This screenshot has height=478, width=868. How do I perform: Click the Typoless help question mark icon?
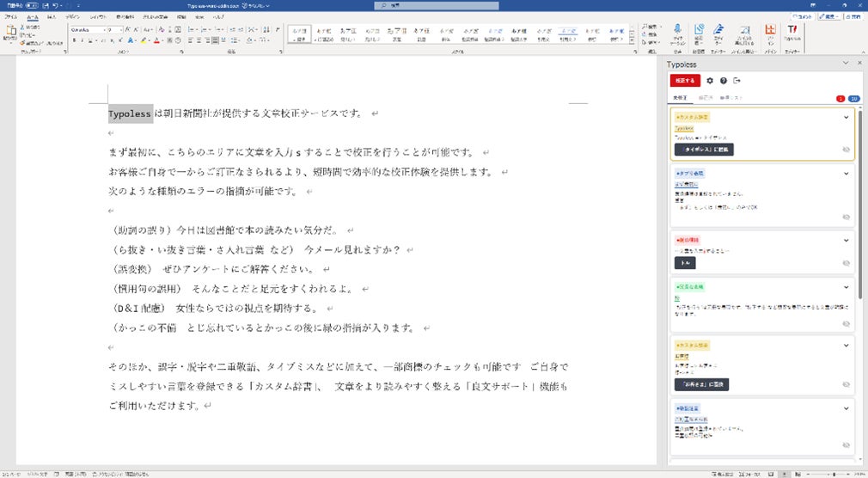point(724,81)
